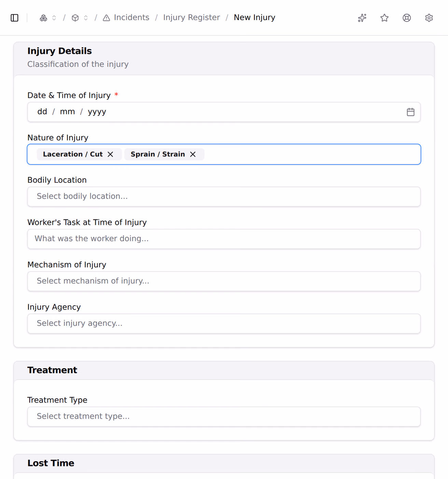Open the calendar date picker icon

tap(411, 112)
